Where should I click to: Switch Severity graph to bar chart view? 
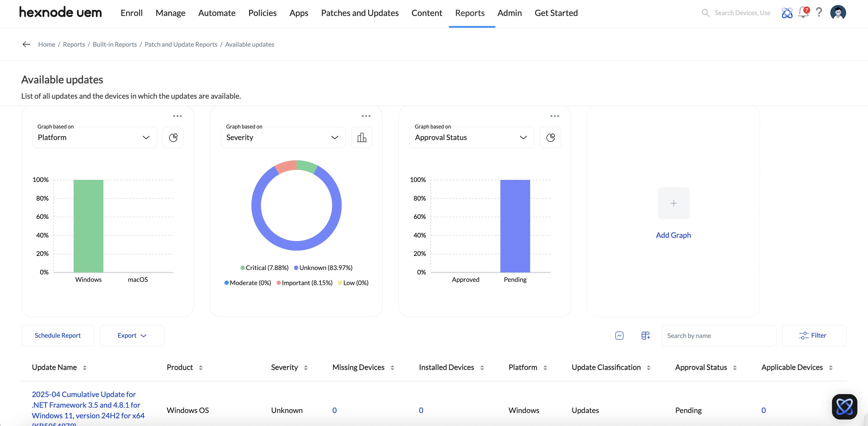pos(362,137)
